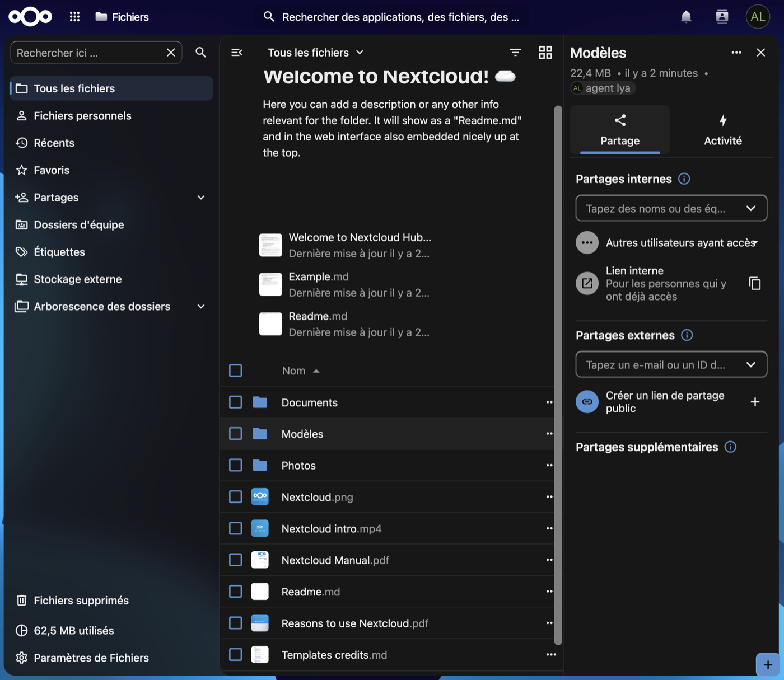Go to Favoris in the sidebar

coord(111,170)
